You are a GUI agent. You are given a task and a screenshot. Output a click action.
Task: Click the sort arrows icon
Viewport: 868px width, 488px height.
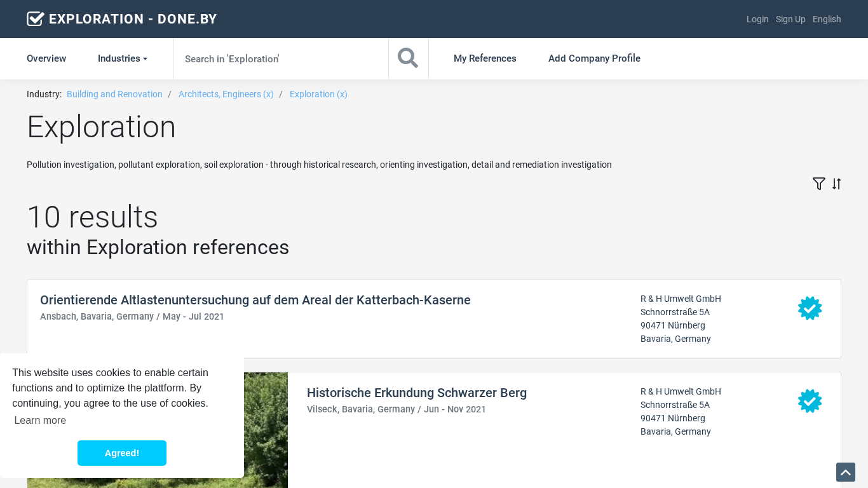click(x=836, y=184)
